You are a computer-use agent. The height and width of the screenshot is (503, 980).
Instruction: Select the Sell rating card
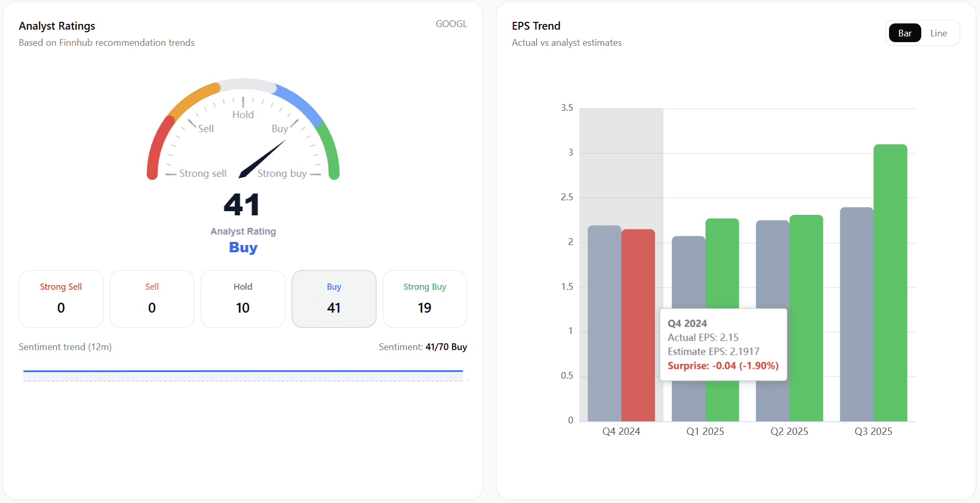[152, 299]
